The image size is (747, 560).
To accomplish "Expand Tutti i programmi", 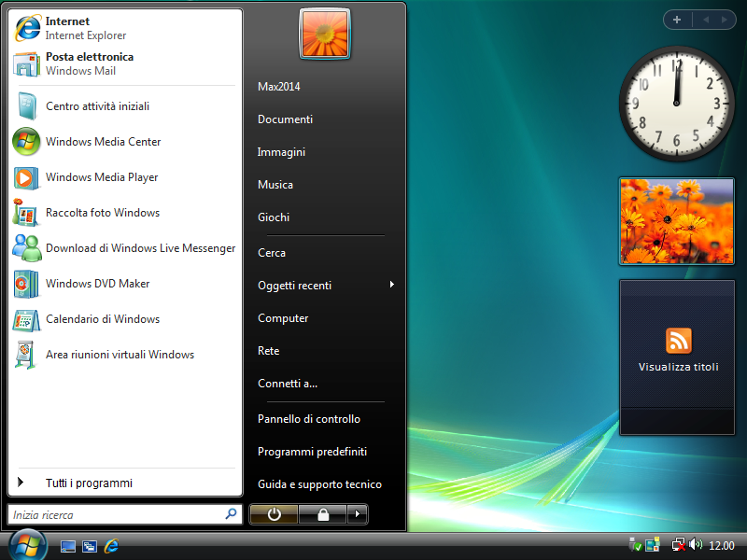I will (125, 483).
